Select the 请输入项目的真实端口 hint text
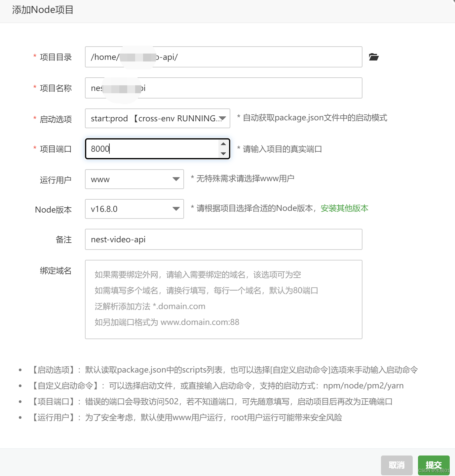 tap(280, 149)
